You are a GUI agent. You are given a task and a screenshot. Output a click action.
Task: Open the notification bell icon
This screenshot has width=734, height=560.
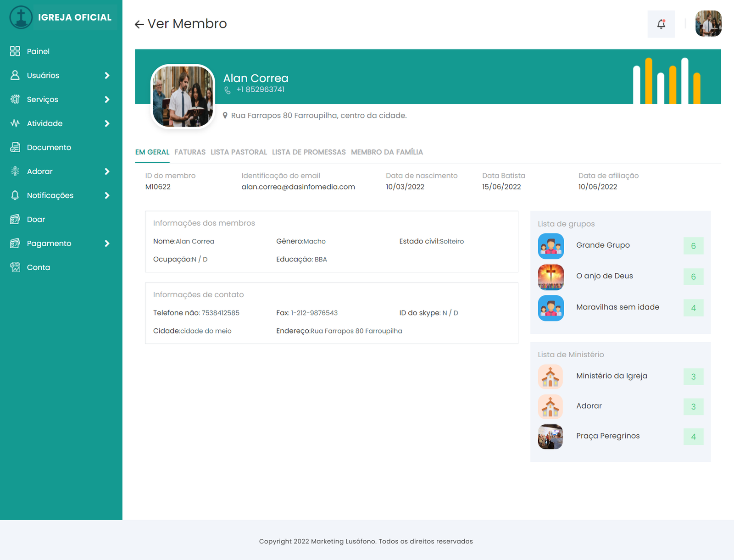pyautogui.click(x=661, y=24)
